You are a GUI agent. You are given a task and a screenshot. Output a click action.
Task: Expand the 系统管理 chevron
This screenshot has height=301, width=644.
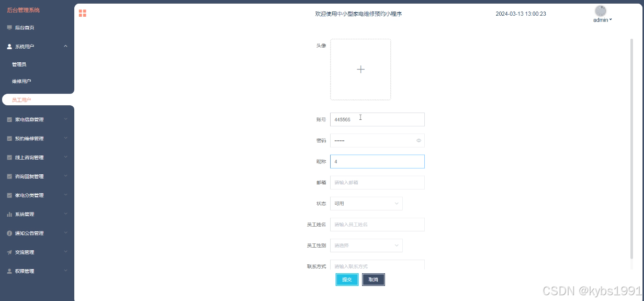point(65,214)
